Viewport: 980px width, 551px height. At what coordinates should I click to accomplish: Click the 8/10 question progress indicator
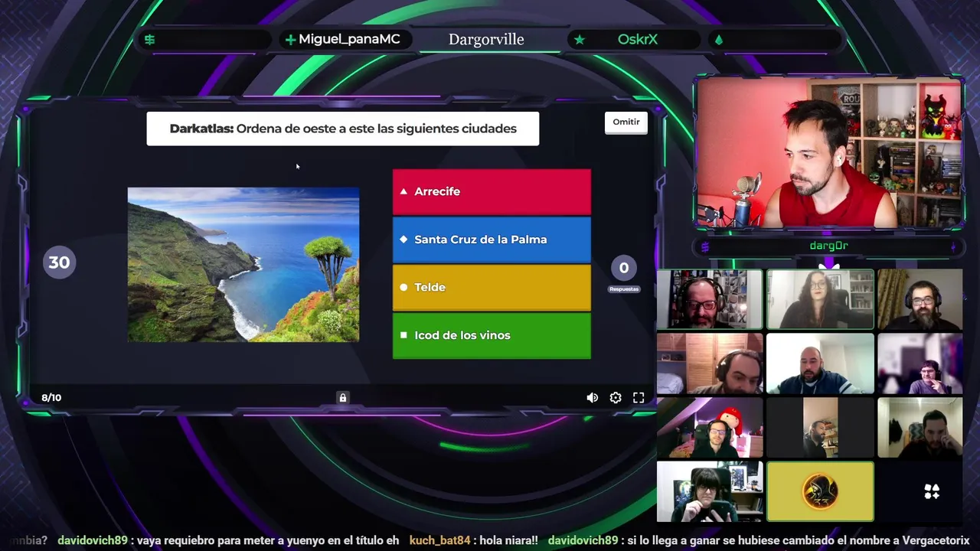[51, 397]
